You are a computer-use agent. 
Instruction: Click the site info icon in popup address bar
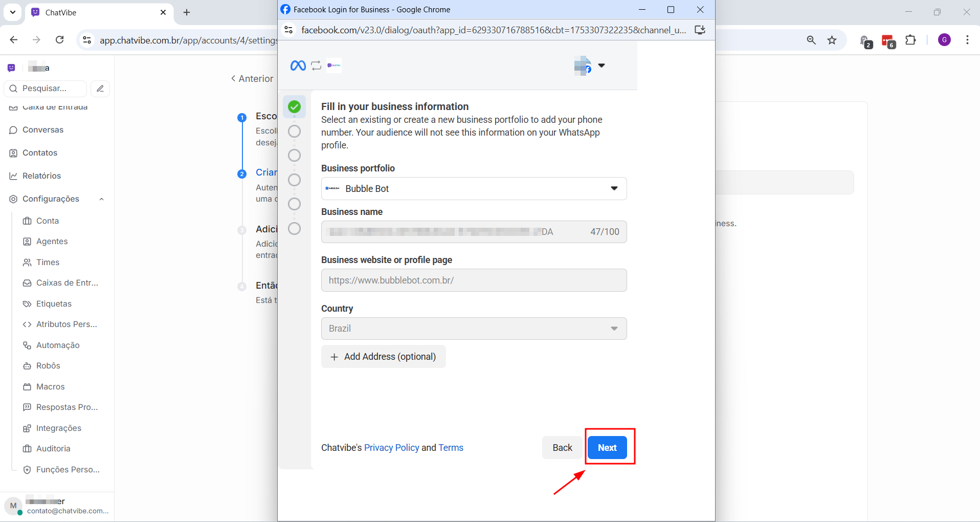coord(289,30)
